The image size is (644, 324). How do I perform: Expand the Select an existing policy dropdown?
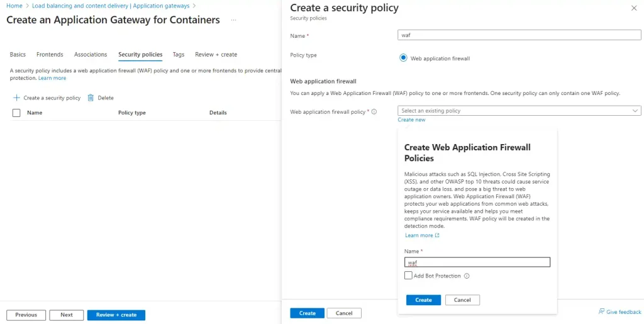pos(519,111)
